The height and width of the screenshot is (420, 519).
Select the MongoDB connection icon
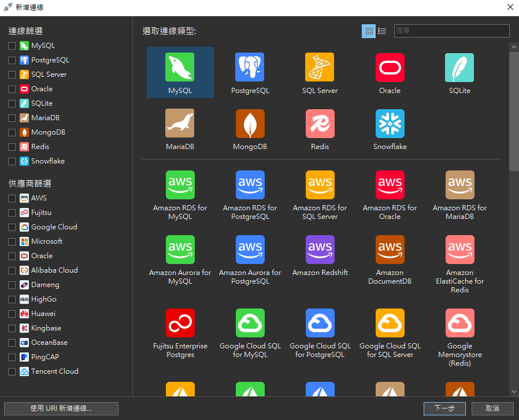pos(250,124)
